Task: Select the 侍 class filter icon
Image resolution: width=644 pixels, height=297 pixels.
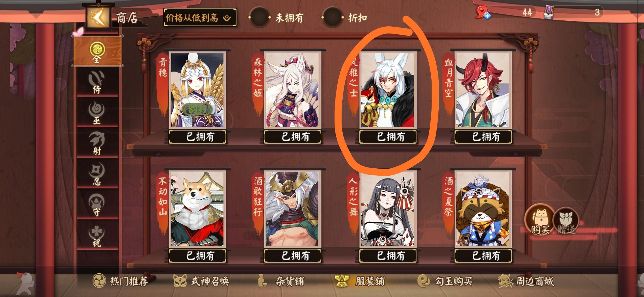Action: [97, 81]
